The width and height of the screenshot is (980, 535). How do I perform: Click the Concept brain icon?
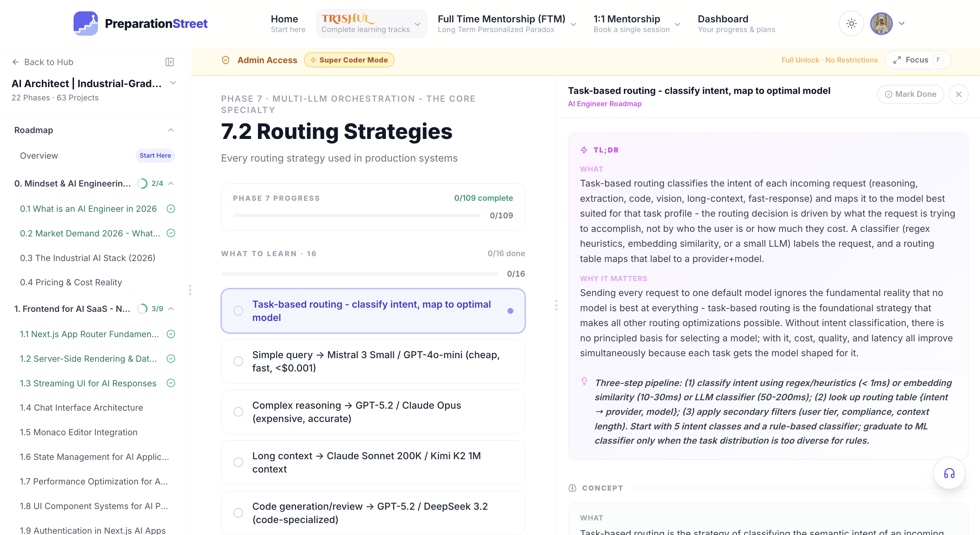(573, 488)
